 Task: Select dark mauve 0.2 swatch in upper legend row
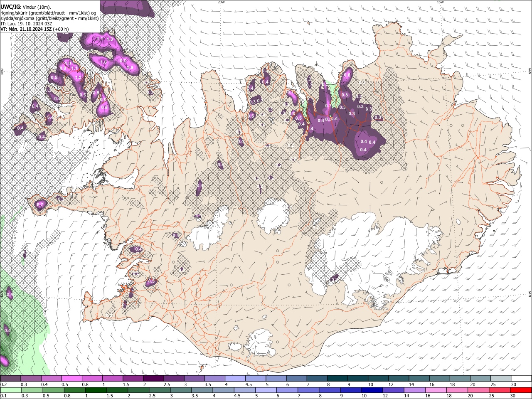pos(10,379)
